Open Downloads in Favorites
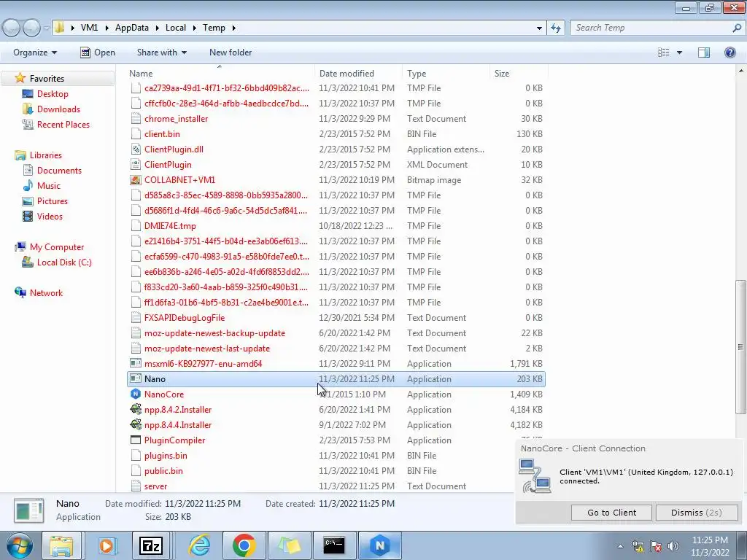This screenshot has height=560, width=747. coord(58,109)
